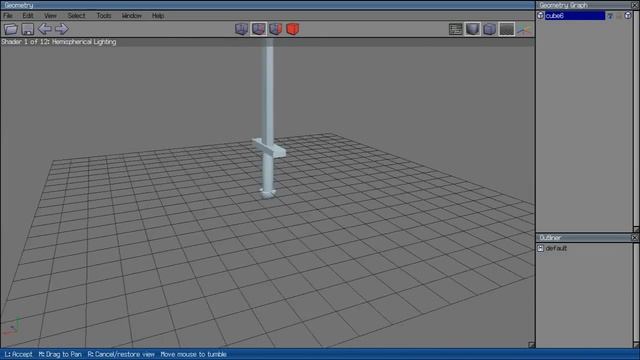Select the default material in Outliner
Image resolution: width=640 pixels, height=360 pixels.
coord(556,248)
